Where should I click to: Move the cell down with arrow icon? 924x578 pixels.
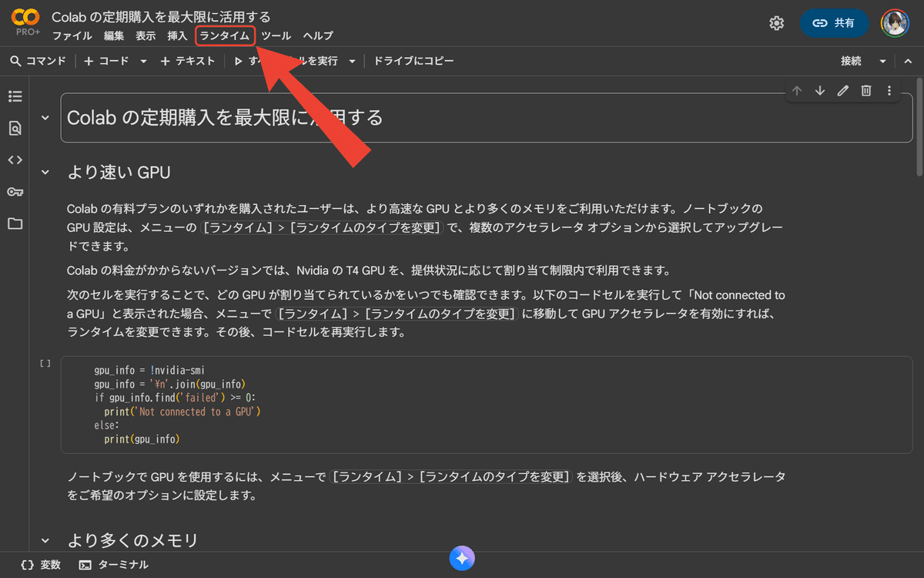coord(820,91)
